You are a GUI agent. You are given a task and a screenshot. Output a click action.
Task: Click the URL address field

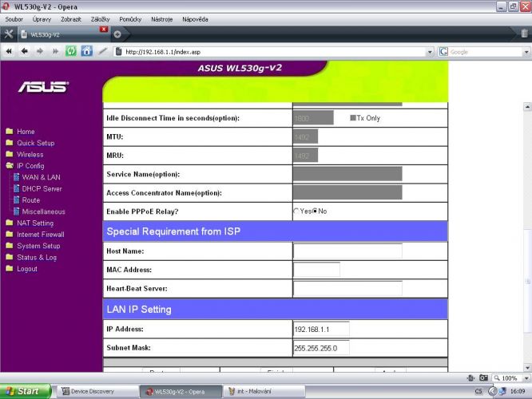tap(275, 52)
